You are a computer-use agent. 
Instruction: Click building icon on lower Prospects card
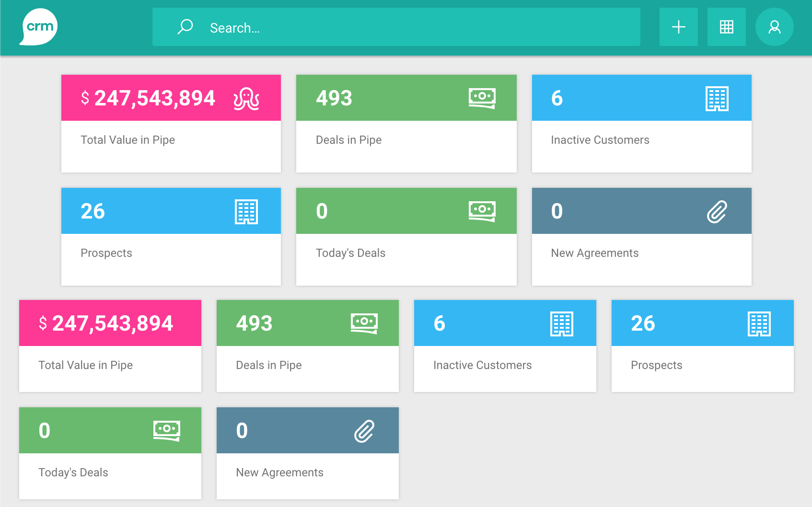(x=759, y=324)
